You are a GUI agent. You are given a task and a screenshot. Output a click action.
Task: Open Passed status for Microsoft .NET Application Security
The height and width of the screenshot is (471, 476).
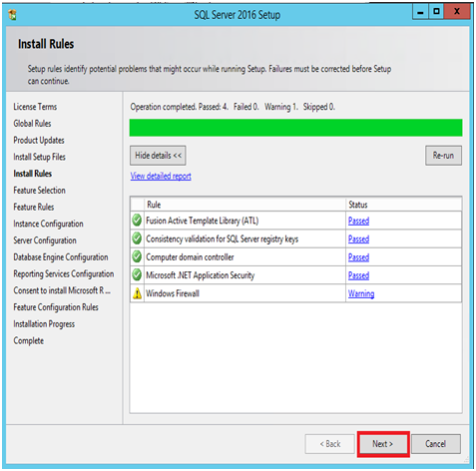[x=358, y=275]
